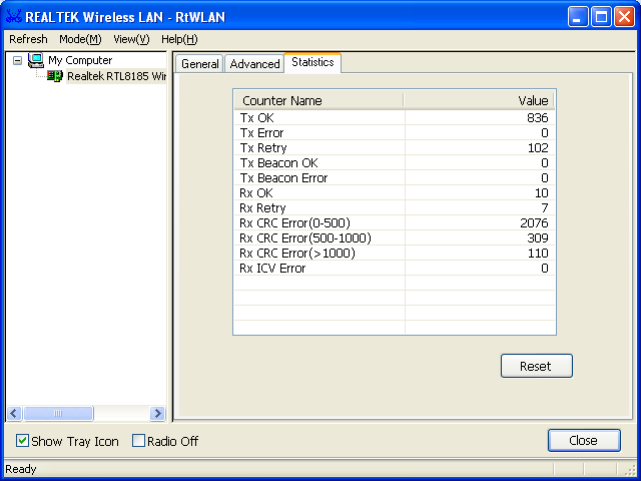This screenshot has width=641, height=481.
Task: Click the Reset button
Action: pos(536,366)
